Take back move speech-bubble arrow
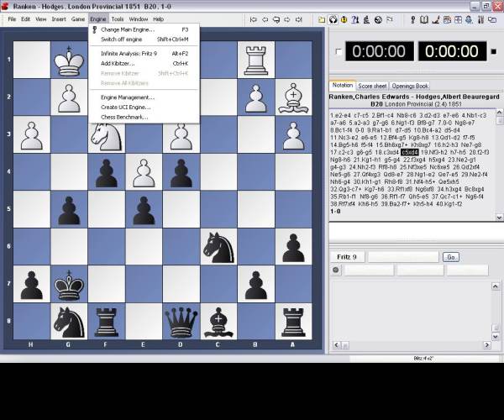 tap(276, 20)
